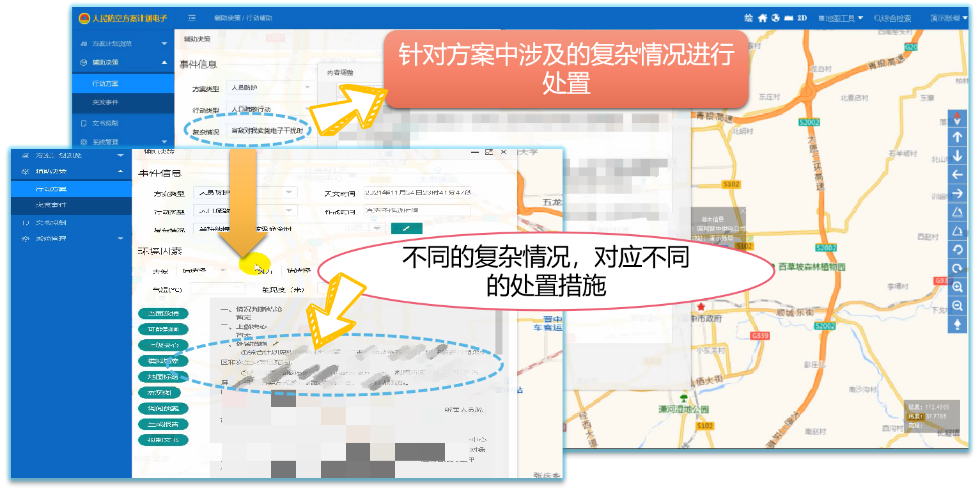Click the green pencil edit button
The image size is (980, 494).
tap(407, 228)
